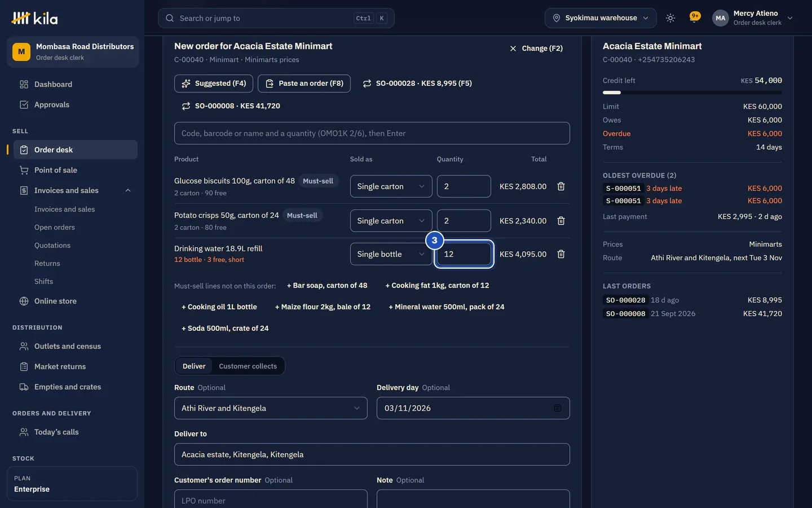Viewport: 812px width, 508px height.
Task: Open the Syokimau warehouse selector
Action: (601, 18)
